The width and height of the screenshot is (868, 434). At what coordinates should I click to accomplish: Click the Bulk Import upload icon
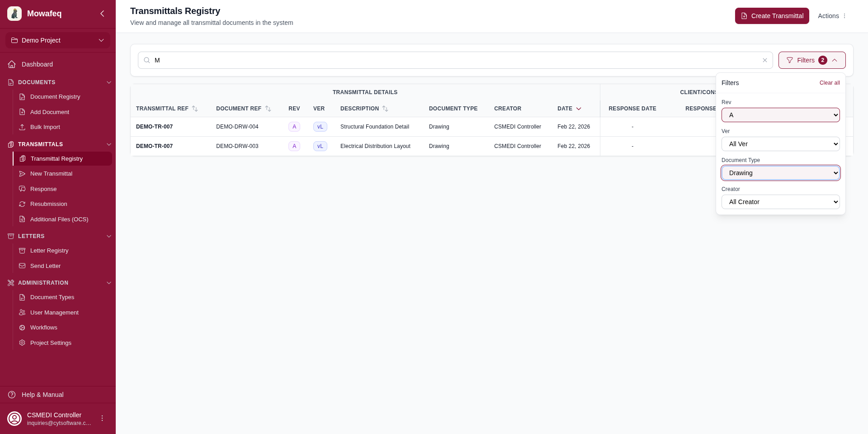(x=21, y=127)
